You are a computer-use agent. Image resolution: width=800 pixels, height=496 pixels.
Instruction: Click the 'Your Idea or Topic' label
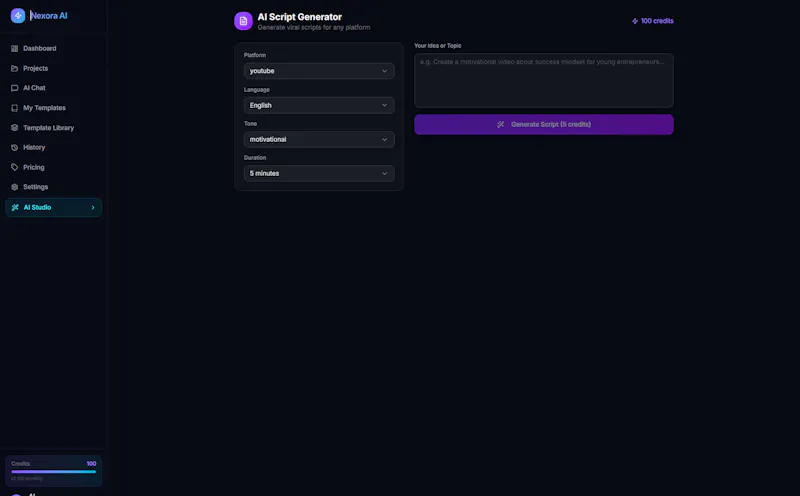[438, 45]
